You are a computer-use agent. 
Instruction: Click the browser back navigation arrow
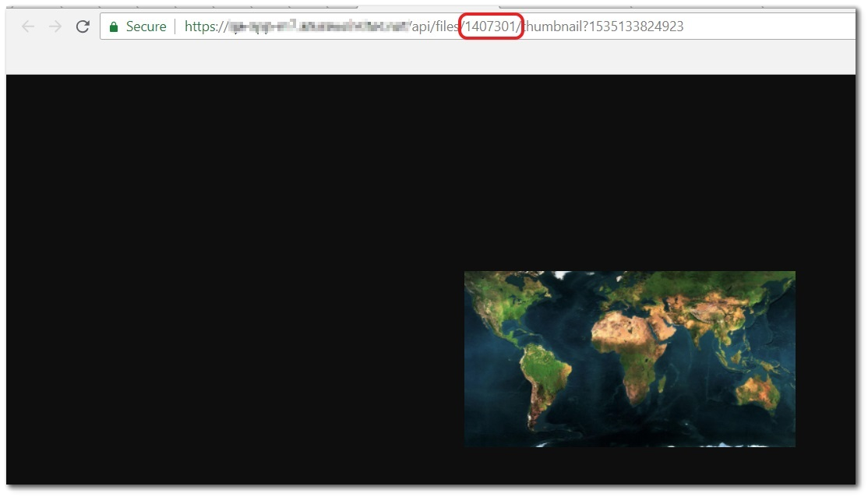[x=28, y=26]
